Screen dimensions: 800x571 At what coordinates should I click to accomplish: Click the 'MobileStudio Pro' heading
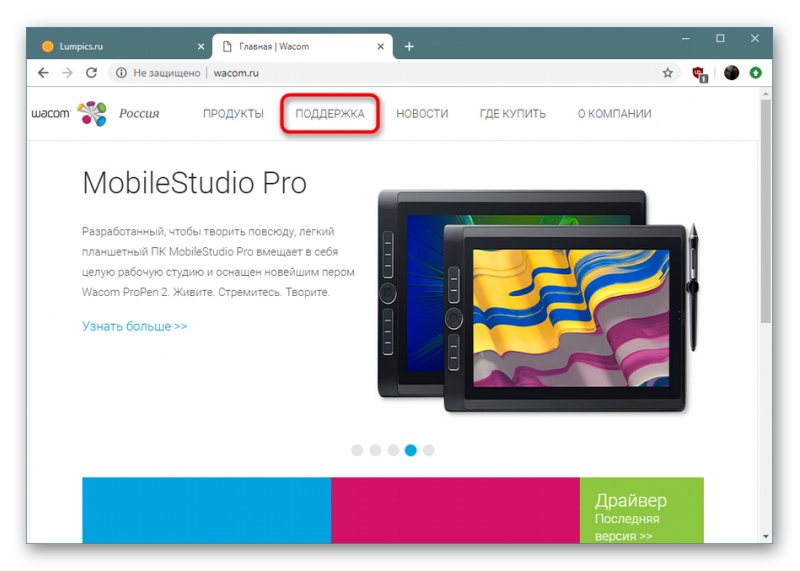point(194,183)
